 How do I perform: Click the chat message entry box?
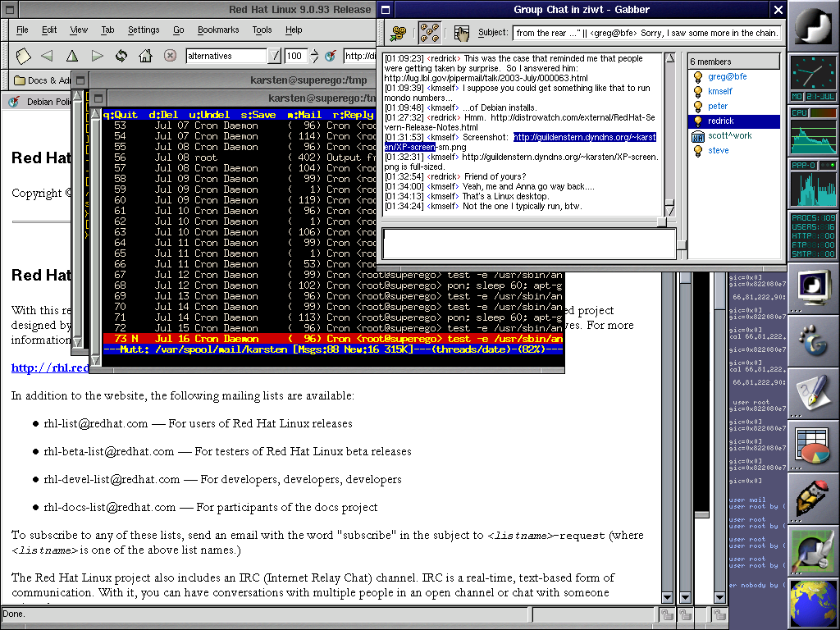(529, 243)
